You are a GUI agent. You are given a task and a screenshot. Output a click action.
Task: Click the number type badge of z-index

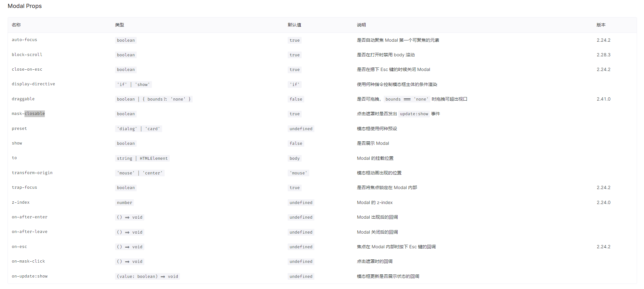point(124,202)
